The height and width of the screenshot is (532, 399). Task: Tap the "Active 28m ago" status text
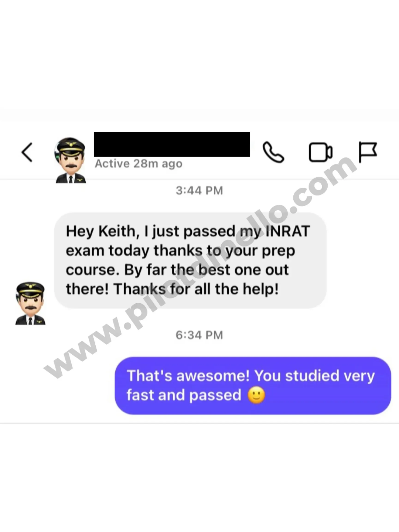coord(139,164)
